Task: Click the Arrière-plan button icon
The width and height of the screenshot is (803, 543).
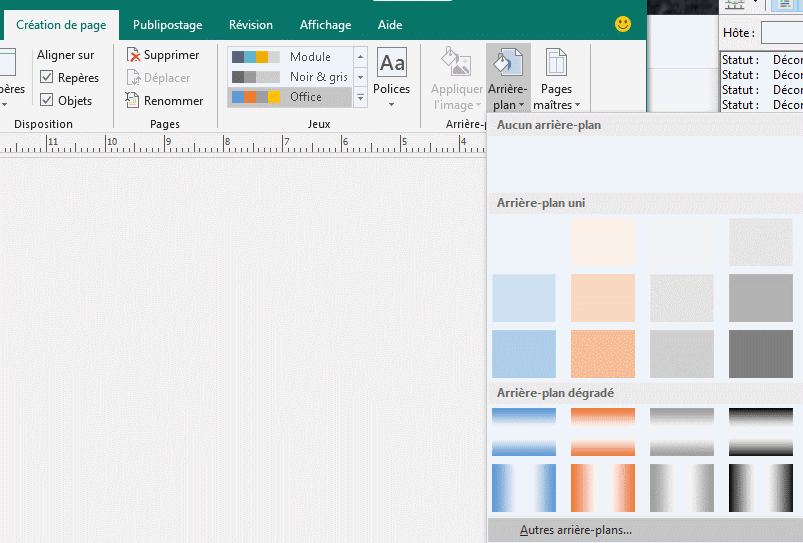Action: pos(508,64)
